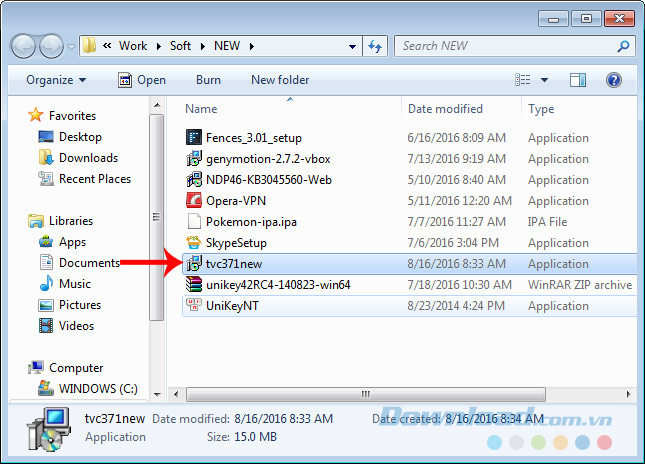Image resolution: width=645 pixels, height=464 pixels.
Task: Select Soft in the address path
Action: click(180, 46)
